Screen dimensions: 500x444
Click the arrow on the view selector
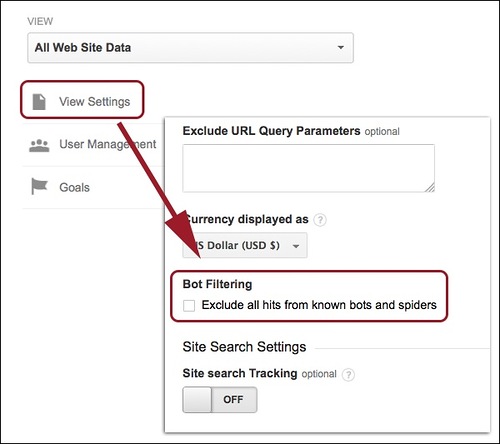(341, 47)
